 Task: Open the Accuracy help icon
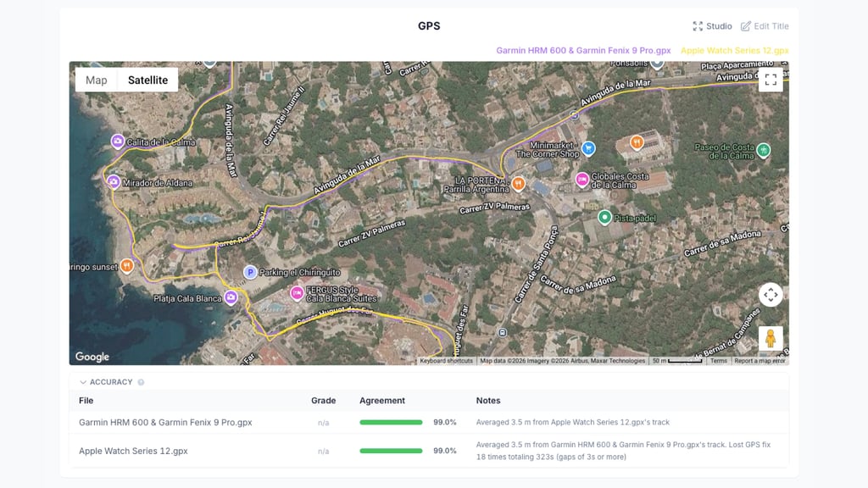pyautogui.click(x=141, y=382)
